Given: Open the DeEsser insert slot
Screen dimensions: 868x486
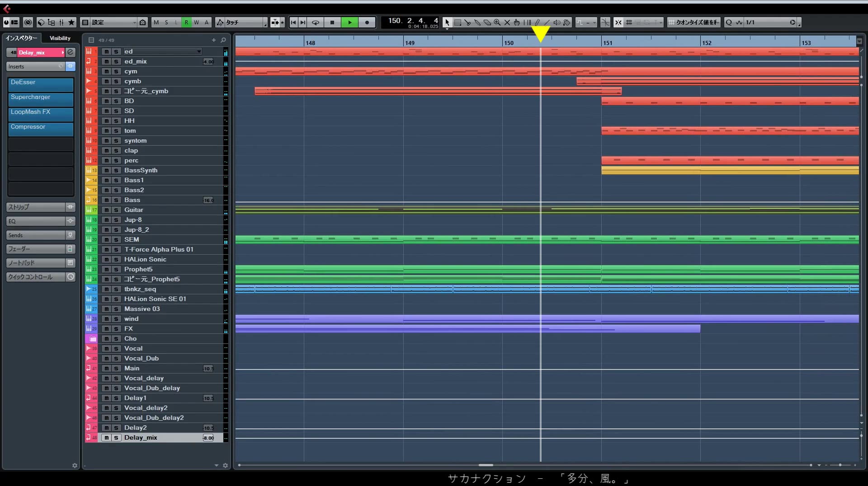Looking at the screenshot, I should tap(41, 84).
